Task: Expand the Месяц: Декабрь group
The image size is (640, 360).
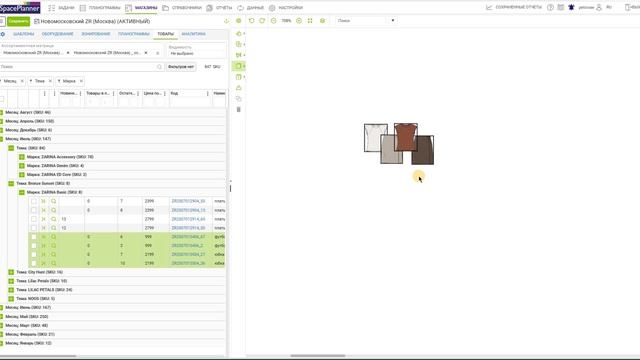Action: click(1, 130)
